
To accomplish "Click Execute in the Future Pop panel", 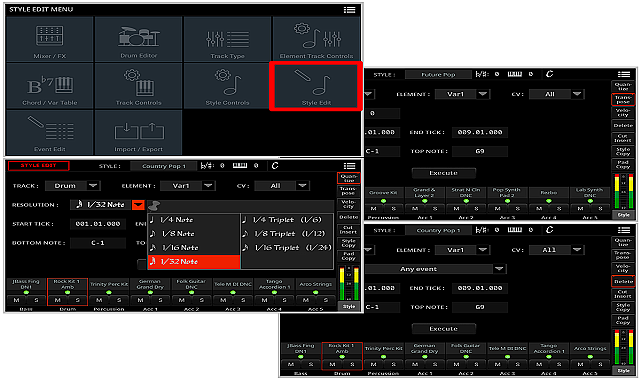I will tap(444, 173).
